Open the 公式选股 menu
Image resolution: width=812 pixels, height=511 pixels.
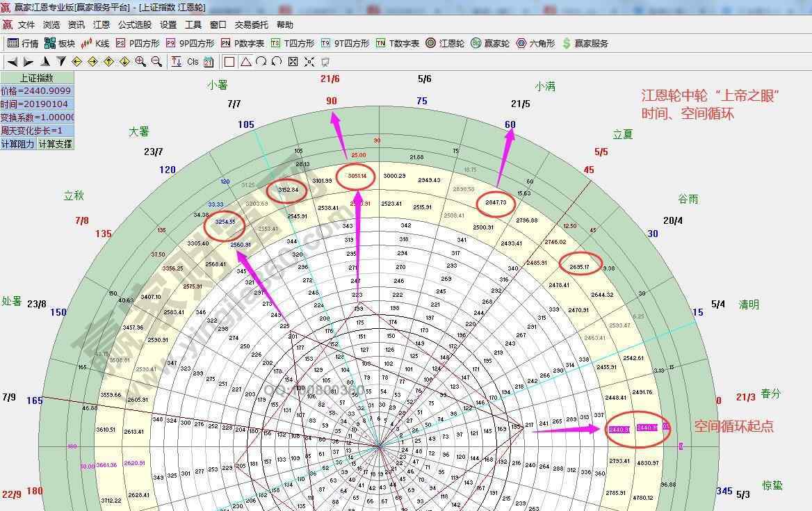tap(135, 25)
